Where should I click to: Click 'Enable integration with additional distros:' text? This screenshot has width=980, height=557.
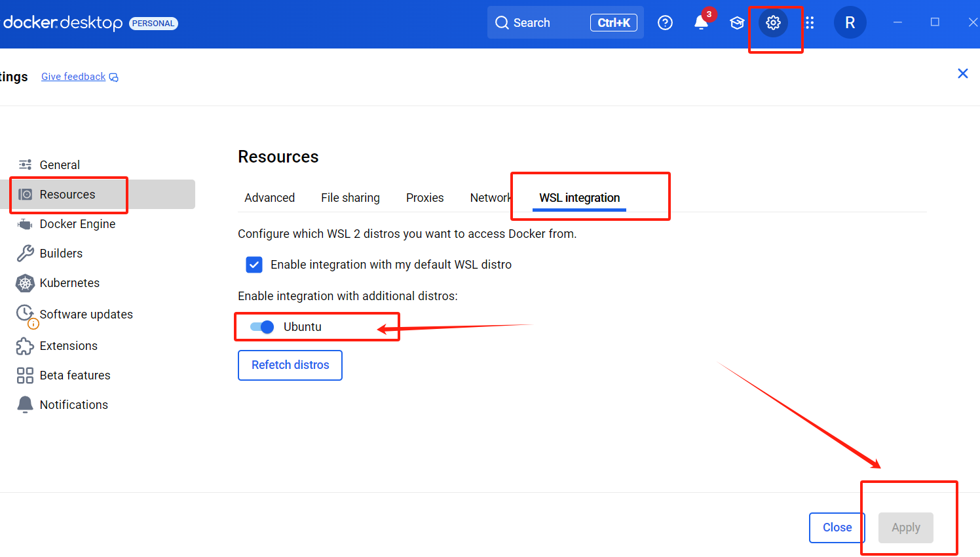(348, 296)
